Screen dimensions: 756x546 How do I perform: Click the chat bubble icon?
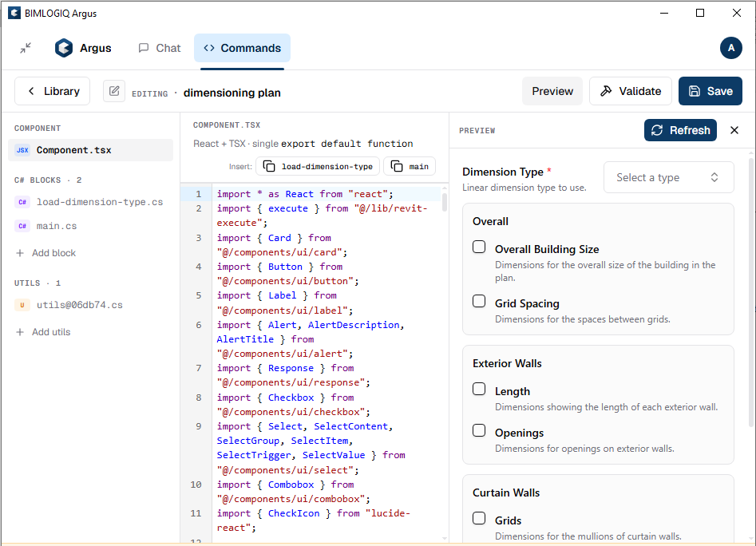pyautogui.click(x=144, y=48)
